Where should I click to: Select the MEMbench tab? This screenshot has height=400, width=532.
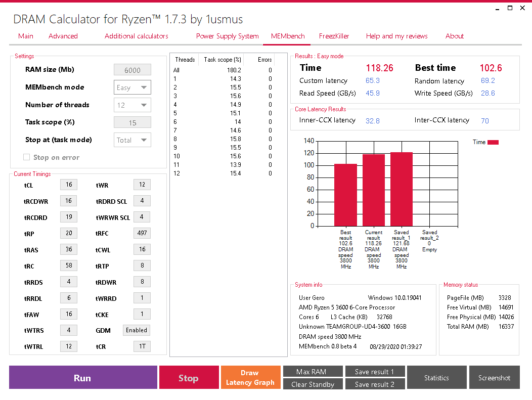pyautogui.click(x=288, y=36)
